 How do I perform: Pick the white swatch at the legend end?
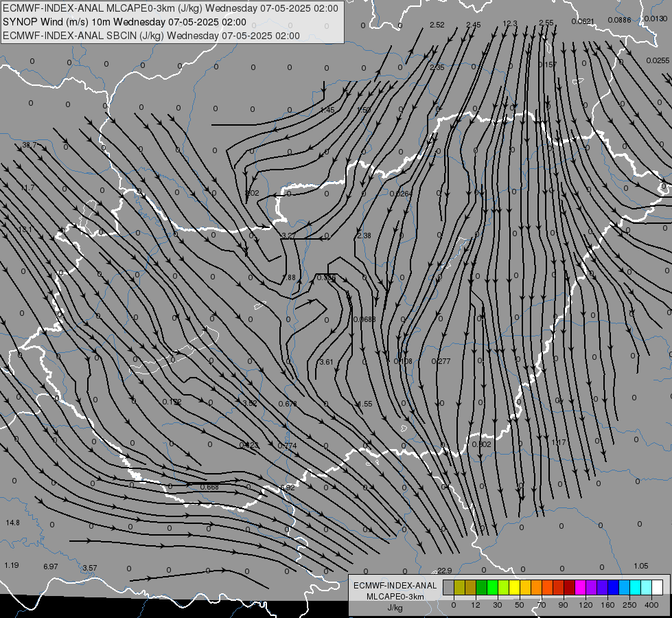tap(657, 587)
